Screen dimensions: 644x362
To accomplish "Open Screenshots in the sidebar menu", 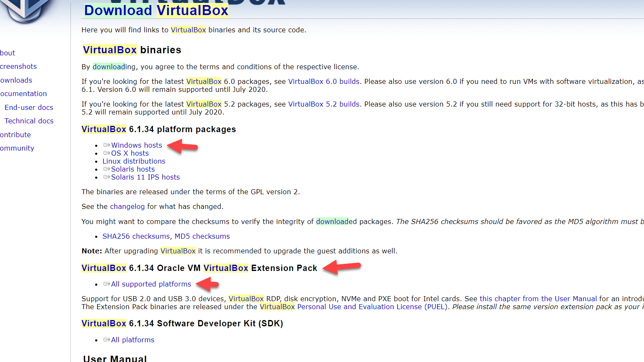I will click(18, 66).
